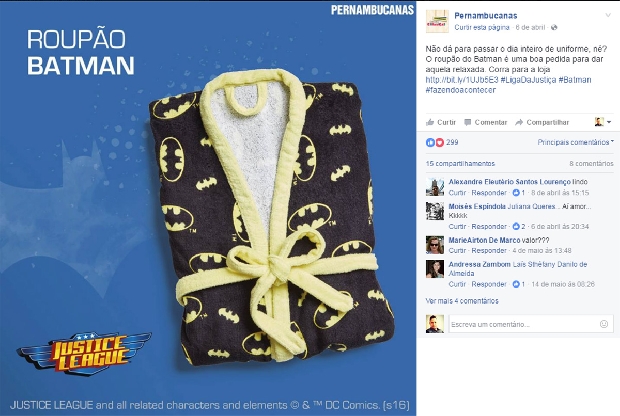
Task: Click the reactions like and heart icons
Action: click(435, 142)
